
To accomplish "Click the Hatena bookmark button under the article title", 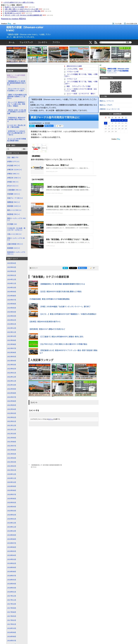I will 32,126.
